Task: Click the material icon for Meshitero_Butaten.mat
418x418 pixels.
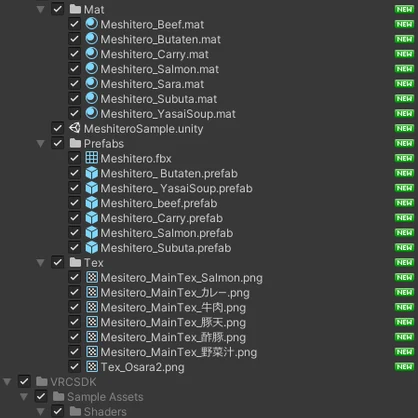Action: pos(92,39)
